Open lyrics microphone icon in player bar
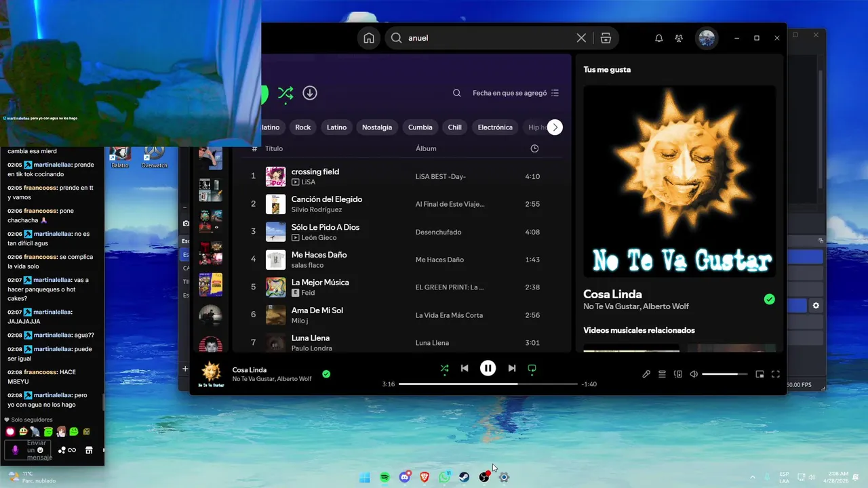Screen dimensions: 868x488 click(646, 373)
